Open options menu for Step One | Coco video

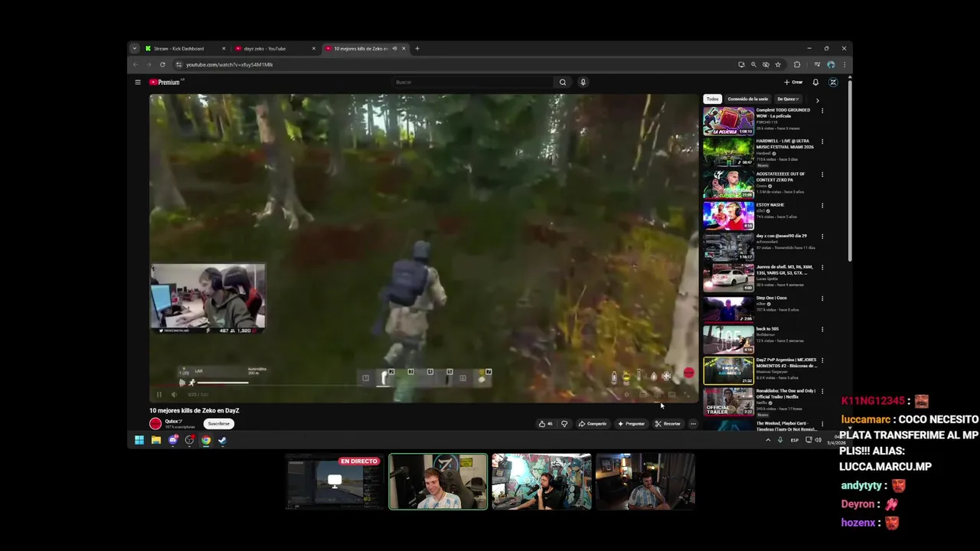click(822, 298)
